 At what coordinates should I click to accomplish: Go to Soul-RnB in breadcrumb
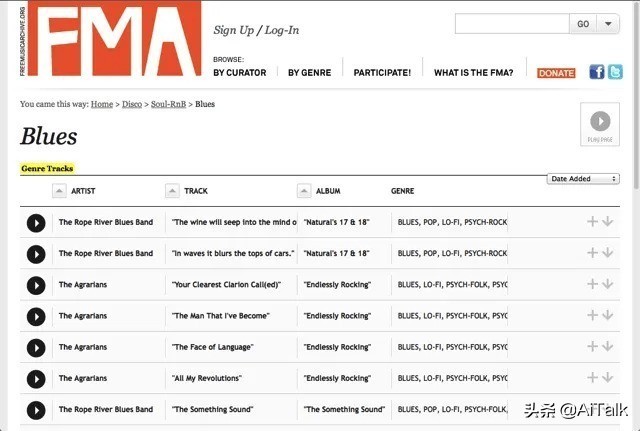[169, 104]
